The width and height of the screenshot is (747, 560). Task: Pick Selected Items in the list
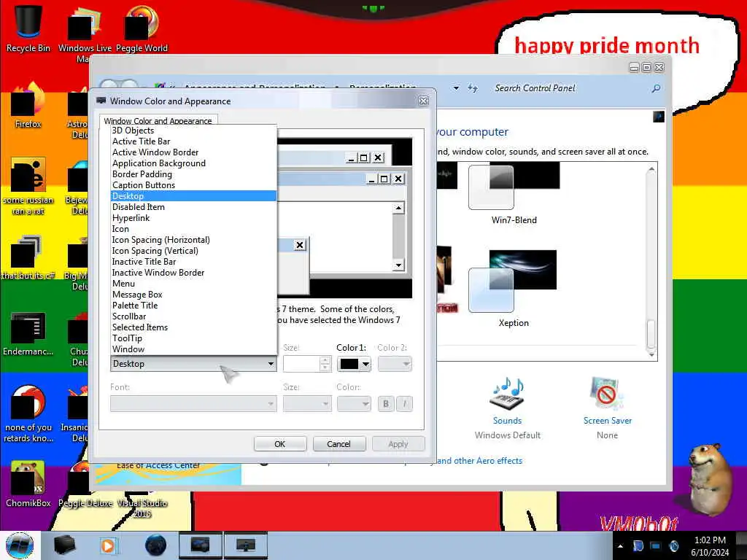pyautogui.click(x=193, y=327)
